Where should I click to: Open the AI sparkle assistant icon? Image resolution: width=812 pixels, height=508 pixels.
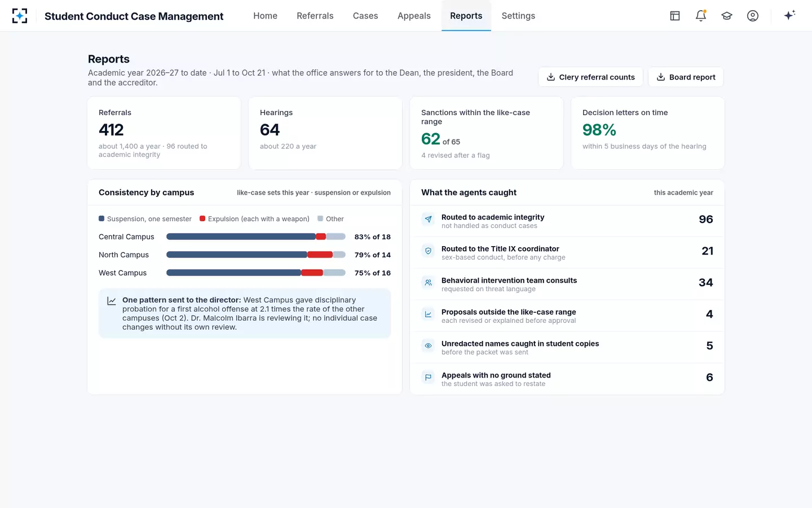tap(789, 15)
